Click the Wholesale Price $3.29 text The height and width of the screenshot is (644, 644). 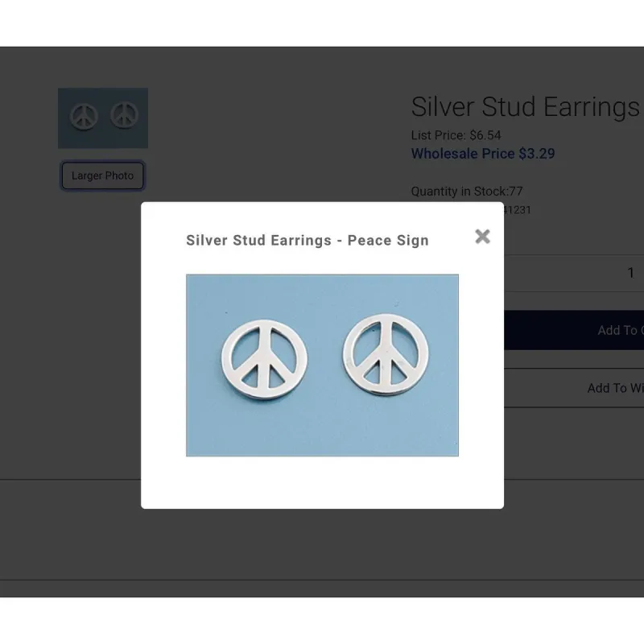[x=483, y=154]
